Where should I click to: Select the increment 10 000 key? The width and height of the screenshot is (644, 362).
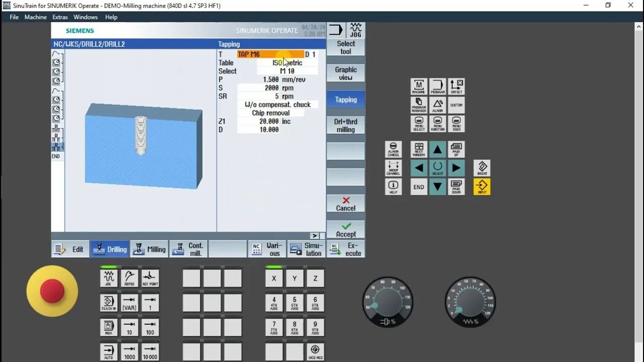[x=150, y=351]
